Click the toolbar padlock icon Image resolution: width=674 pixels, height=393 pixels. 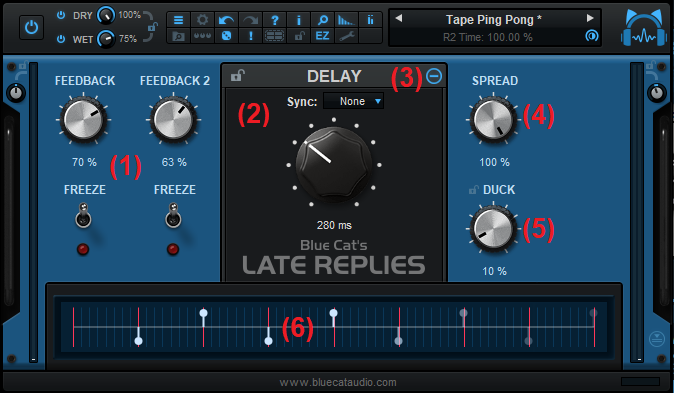click(299, 36)
